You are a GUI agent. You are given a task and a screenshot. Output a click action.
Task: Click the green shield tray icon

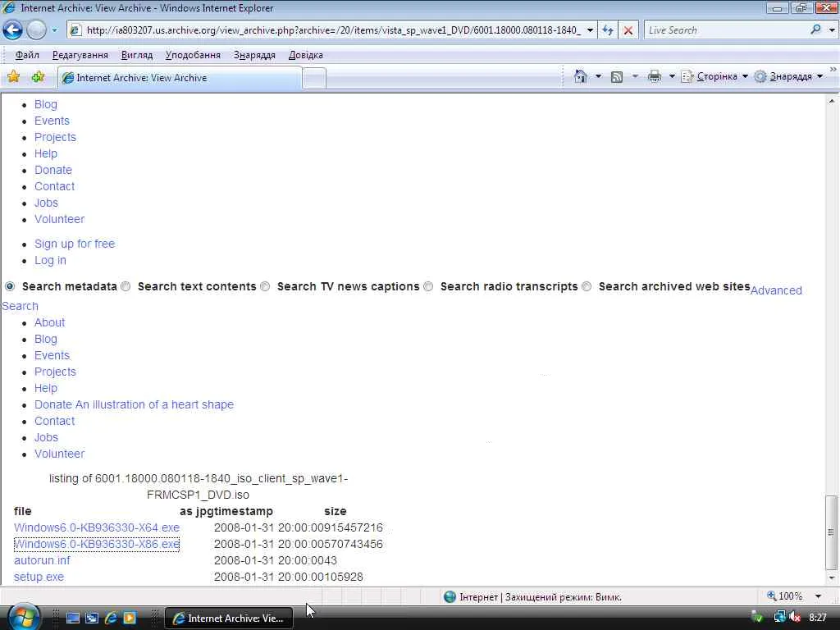[757, 618]
